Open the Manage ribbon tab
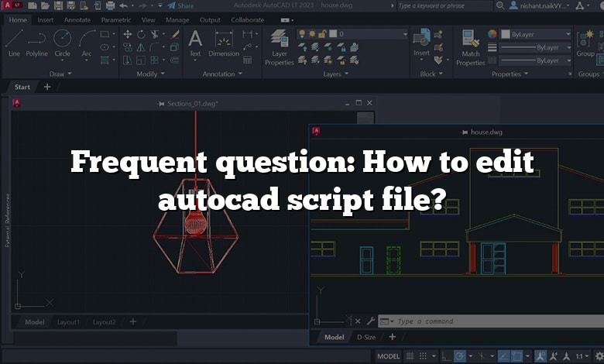Screen dimensions: 604x364 pyautogui.click(x=177, y=19)
